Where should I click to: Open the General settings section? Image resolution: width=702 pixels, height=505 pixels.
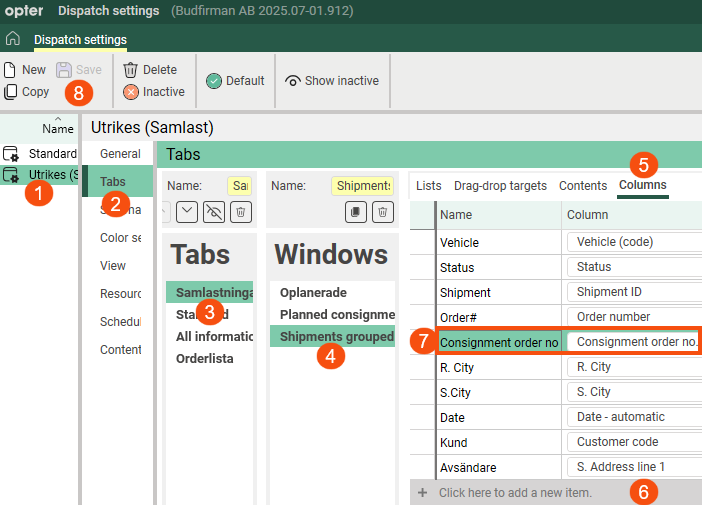click(120, 154)
